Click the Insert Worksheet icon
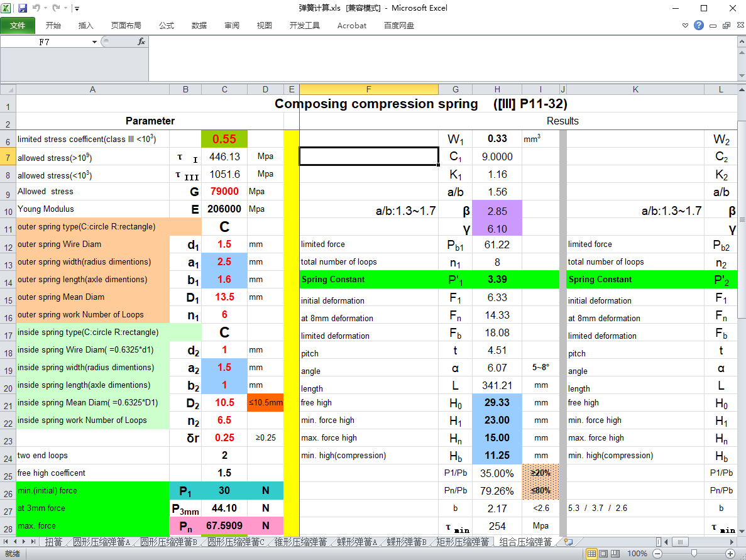 [x=568, y=542]
